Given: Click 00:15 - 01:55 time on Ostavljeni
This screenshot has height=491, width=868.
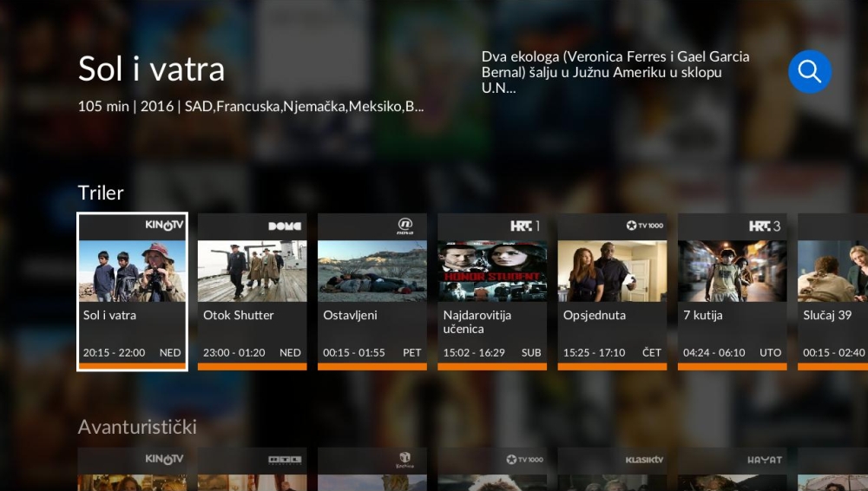Looking at the screenshot, I should point(354,352).
